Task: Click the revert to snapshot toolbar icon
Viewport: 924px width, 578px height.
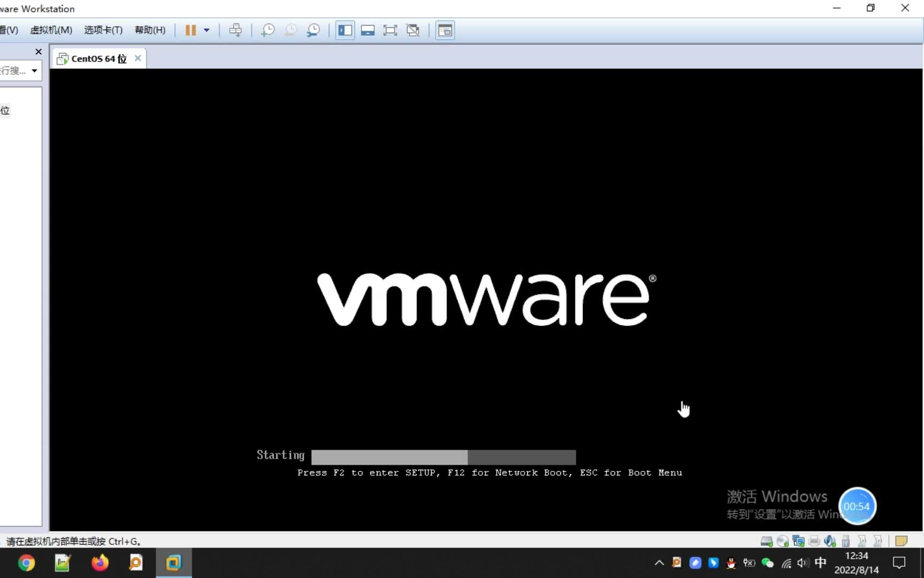Action: pos(290,31)
